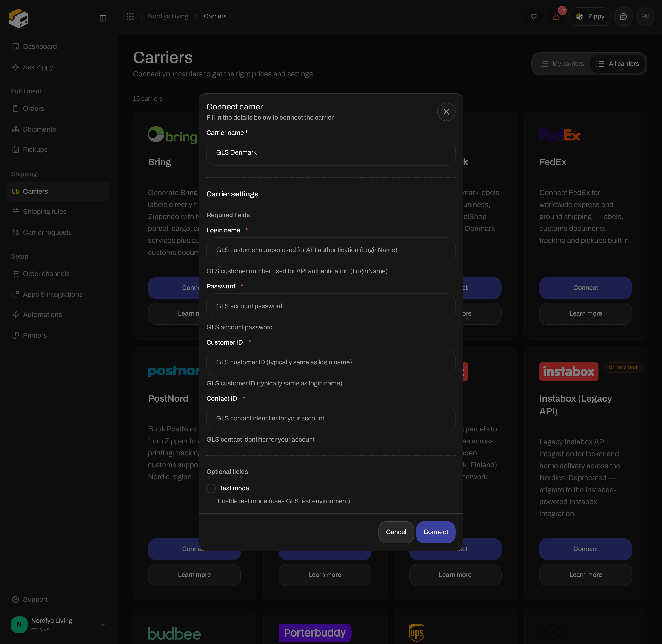Click the My carriers list icon
This screenshot has height=644, width=662.
pyautogui.click(x=544, y=64)
